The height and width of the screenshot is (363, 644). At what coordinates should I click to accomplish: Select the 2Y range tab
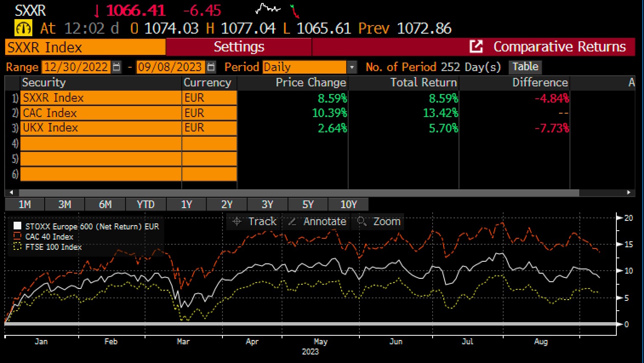227,204
